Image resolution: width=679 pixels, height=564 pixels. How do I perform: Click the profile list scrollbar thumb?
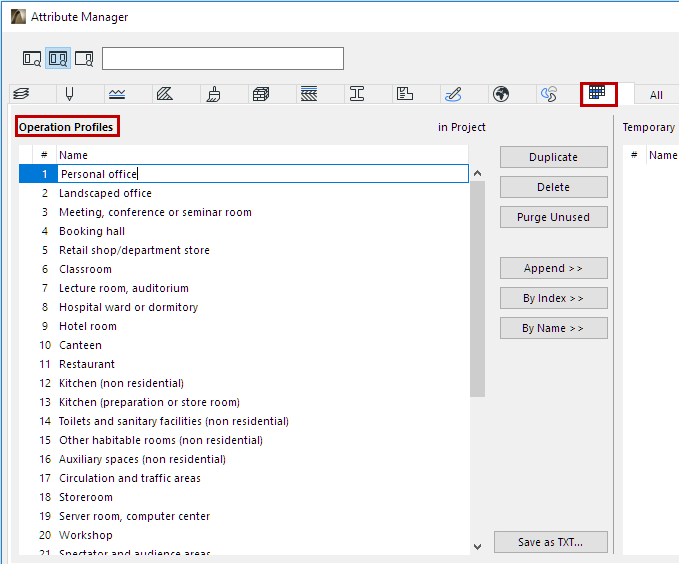coord(478,289)
